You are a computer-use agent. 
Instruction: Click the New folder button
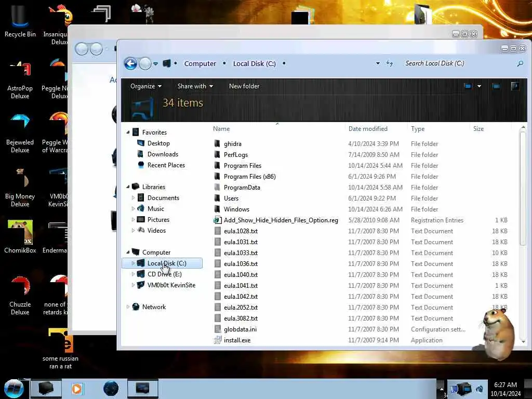click(244, 86)
